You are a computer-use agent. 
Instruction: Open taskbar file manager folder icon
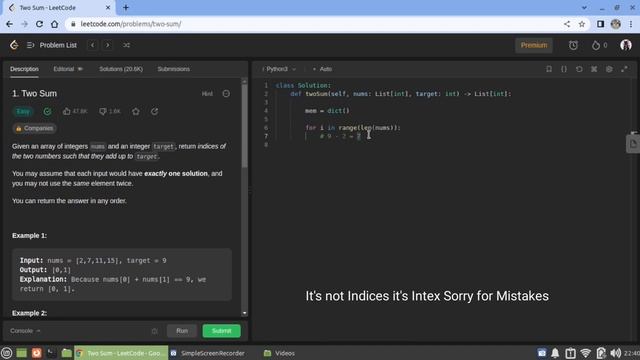click(x=66, y=353)
